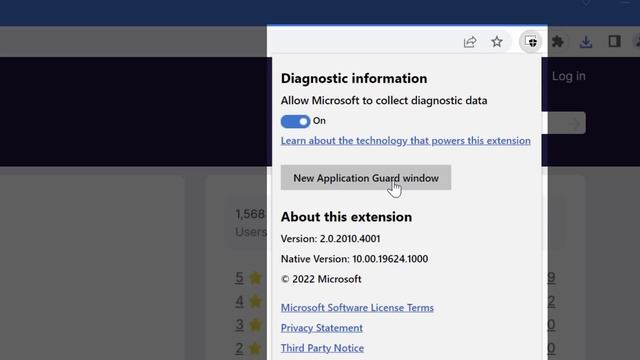Disable diagnostic data collection toggle
Viewport: 640px width, 360px height.
(x=296, y=121)
